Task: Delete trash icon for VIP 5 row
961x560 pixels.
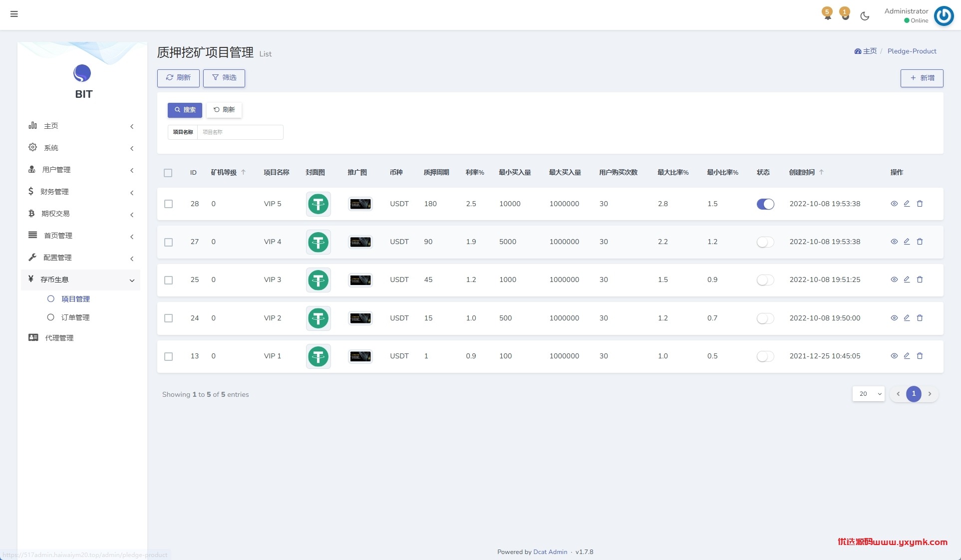Action: point(920,204)
